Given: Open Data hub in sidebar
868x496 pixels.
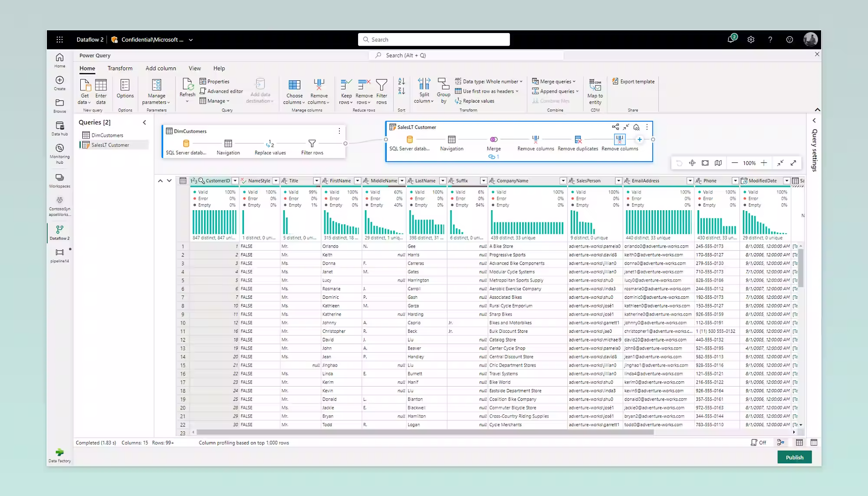Looking at the screenshot, I should coord(59,128).
